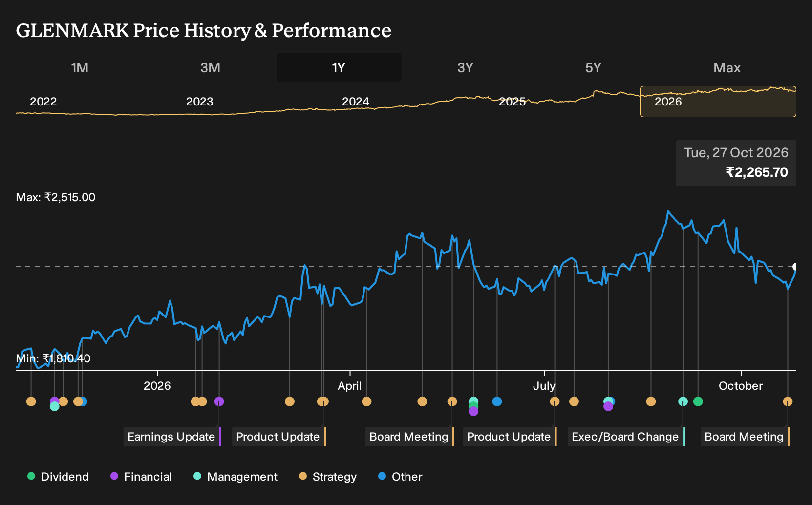This screenshot has height=505, width=812.
Task: View the Max time range tab
Action: pyautogui.click(x=727, y=67)
